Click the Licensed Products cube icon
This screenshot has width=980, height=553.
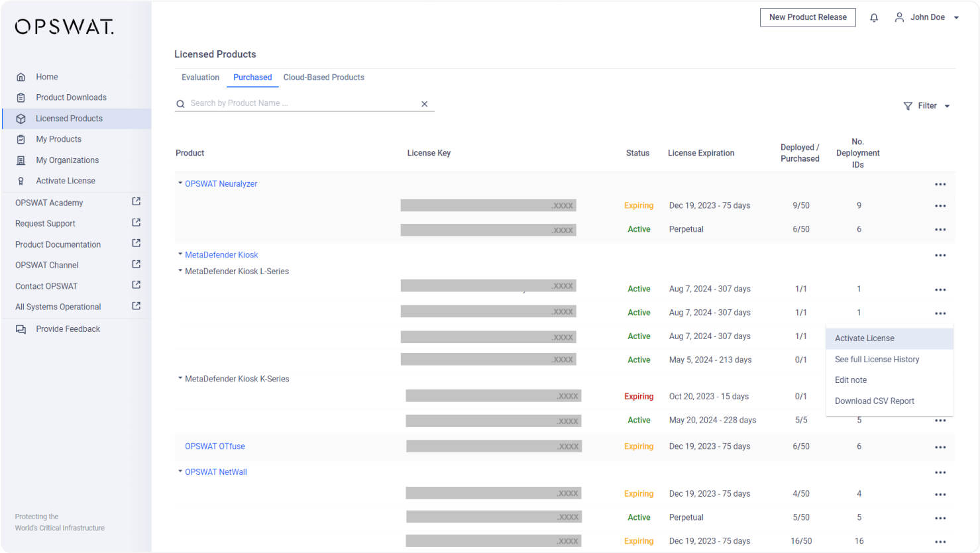[x=21, y=119]
